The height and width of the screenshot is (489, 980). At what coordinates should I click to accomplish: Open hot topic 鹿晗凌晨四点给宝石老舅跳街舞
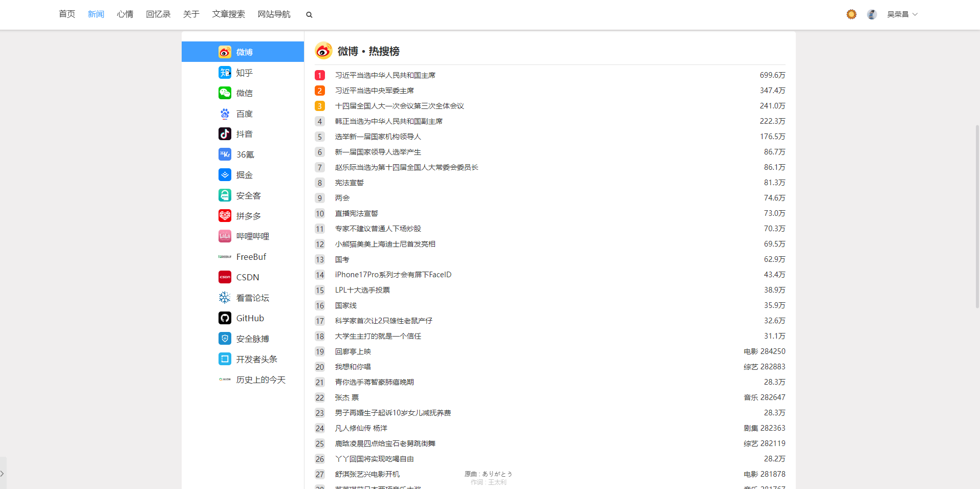(x=385, y=443)
